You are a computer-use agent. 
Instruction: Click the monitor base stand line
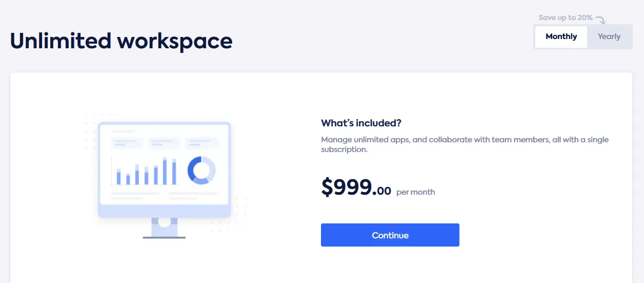pos(164,237)
